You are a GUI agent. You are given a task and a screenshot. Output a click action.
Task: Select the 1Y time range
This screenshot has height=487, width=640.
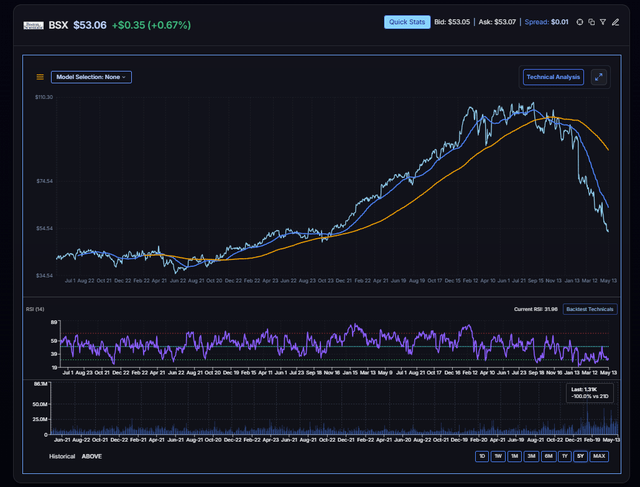(x=565, y=456)
